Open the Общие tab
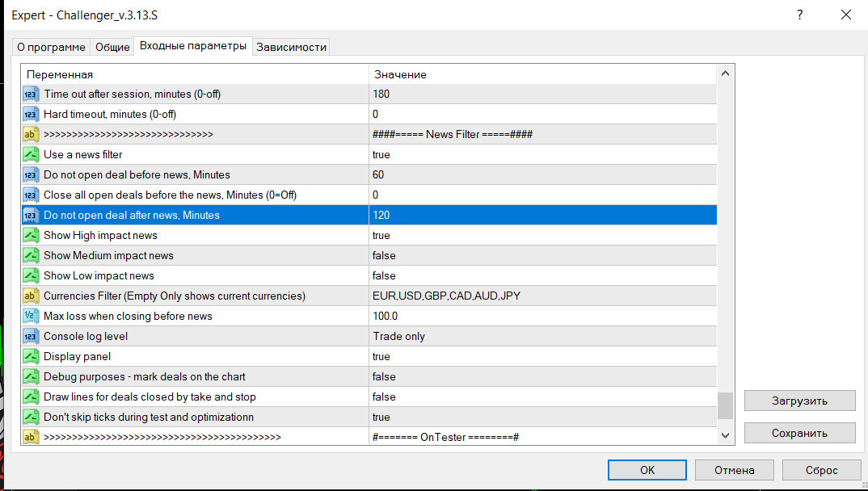The width and height of the screenshot is (868, 491). [112, 47]
